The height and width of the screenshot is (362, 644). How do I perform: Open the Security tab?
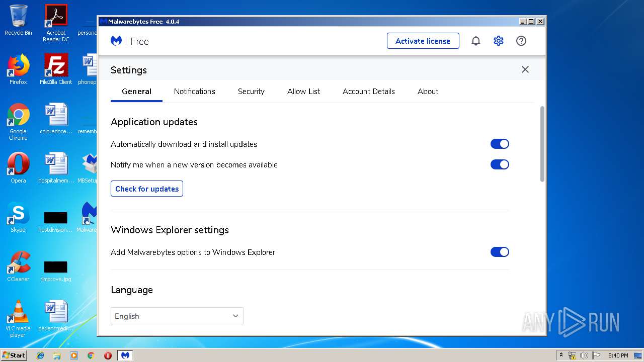(251, 92)
